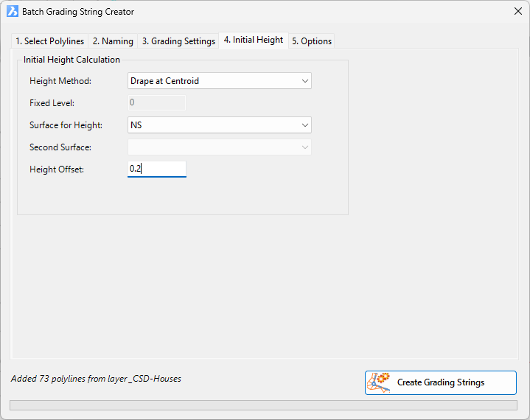Go to the 3. Grading Settings tab

point(178,41)
